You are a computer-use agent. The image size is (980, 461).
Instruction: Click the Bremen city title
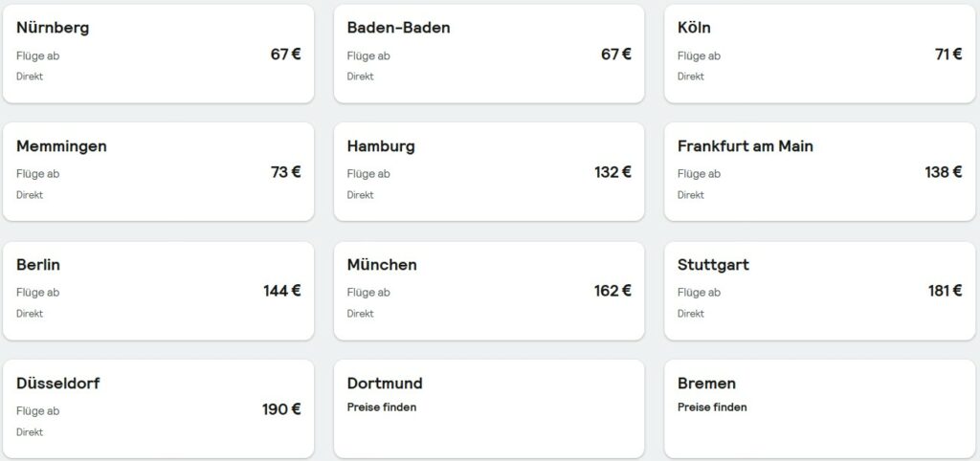tap(706, 383)
